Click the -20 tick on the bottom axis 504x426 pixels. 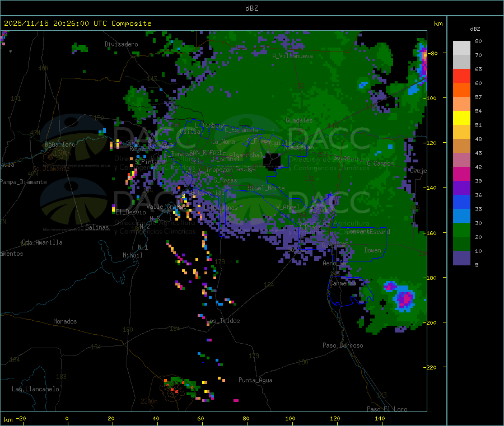[21, 418]
